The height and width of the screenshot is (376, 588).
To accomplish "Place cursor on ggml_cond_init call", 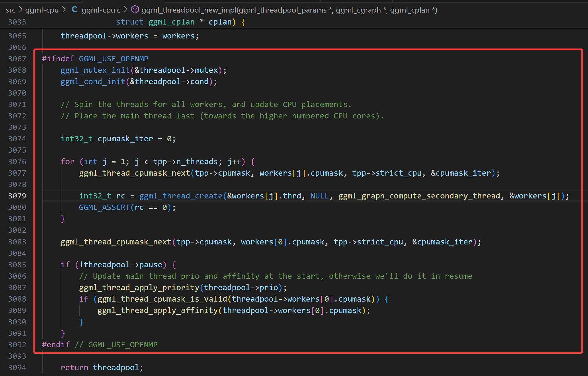I will [x=93, y=82].
